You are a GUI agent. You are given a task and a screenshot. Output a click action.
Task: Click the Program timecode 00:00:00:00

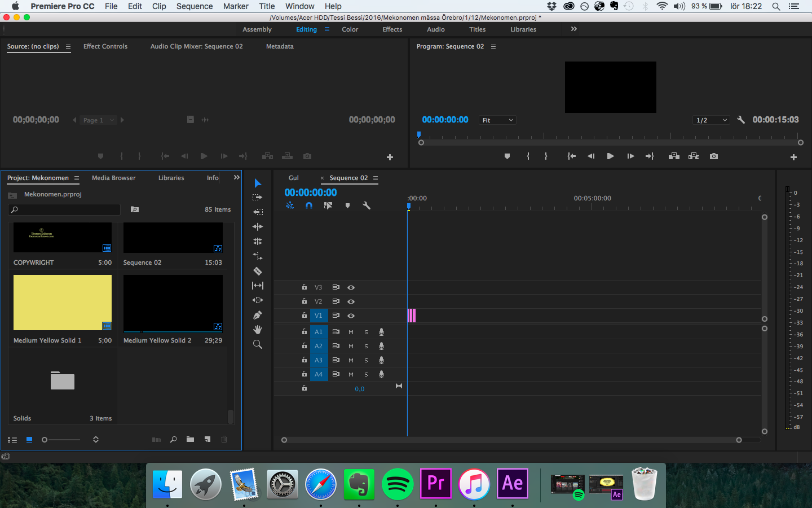click(x=445, y=120)
